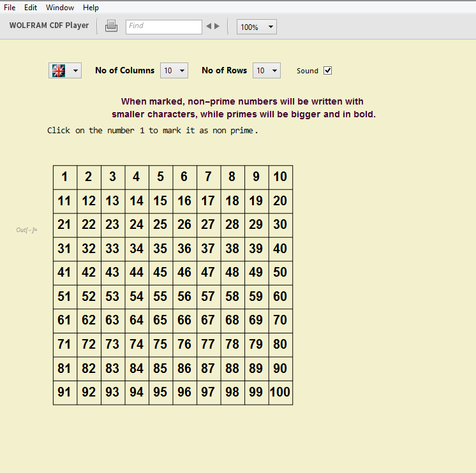
Task: Toggle the Sound checkbox
Action: click(328, 71)
